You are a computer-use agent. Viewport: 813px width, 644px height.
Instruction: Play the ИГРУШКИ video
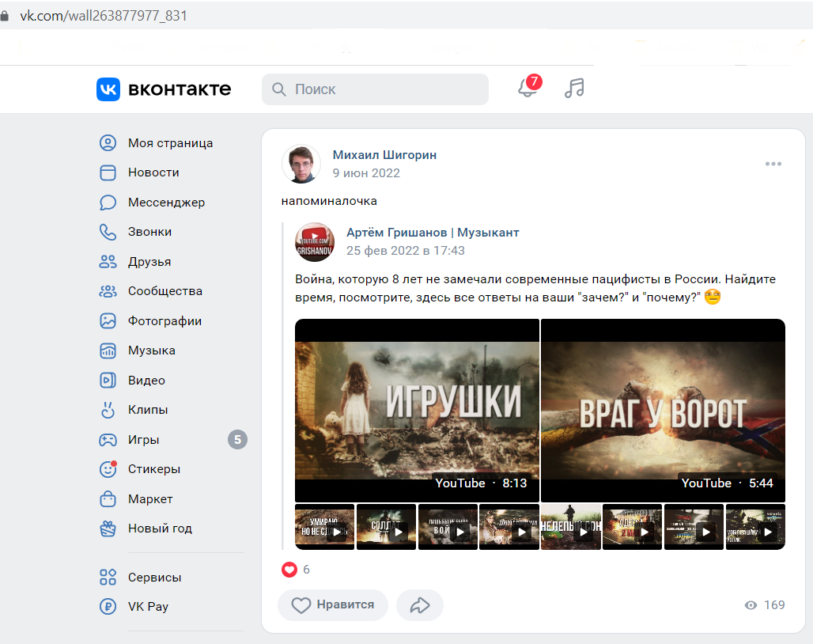pyautogui.click(x=417, y=410)
